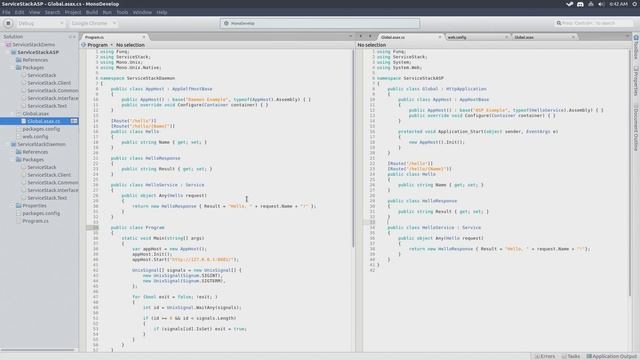Click the MonoDevelop status area
Screen dimensions: 640x360
click(320, 23)
